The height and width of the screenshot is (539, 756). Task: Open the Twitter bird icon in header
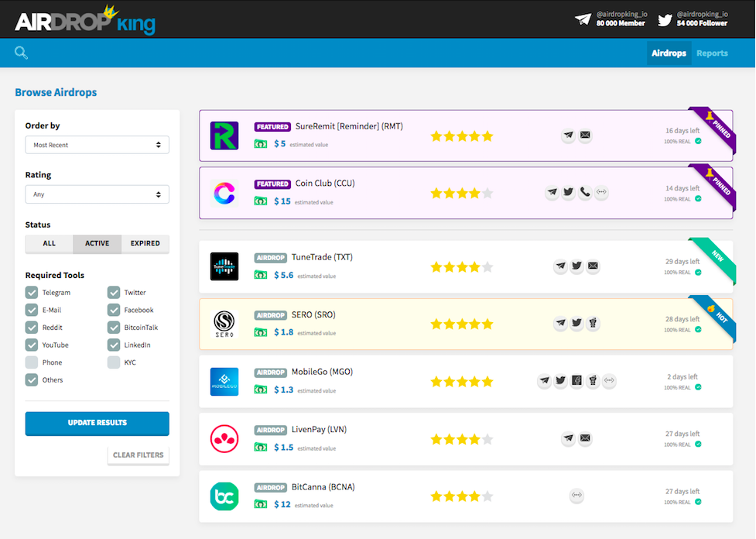tap(665, 20)
